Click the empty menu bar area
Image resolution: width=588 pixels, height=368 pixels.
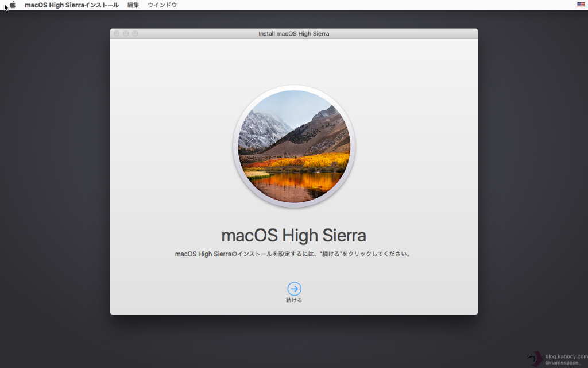point(373,5)
